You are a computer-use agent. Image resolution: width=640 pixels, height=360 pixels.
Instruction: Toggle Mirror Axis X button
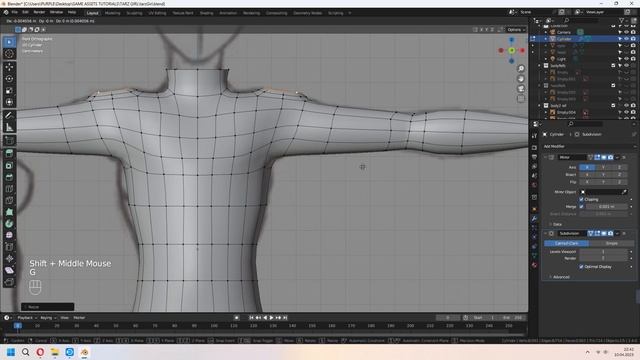click(x=587, y=167)
